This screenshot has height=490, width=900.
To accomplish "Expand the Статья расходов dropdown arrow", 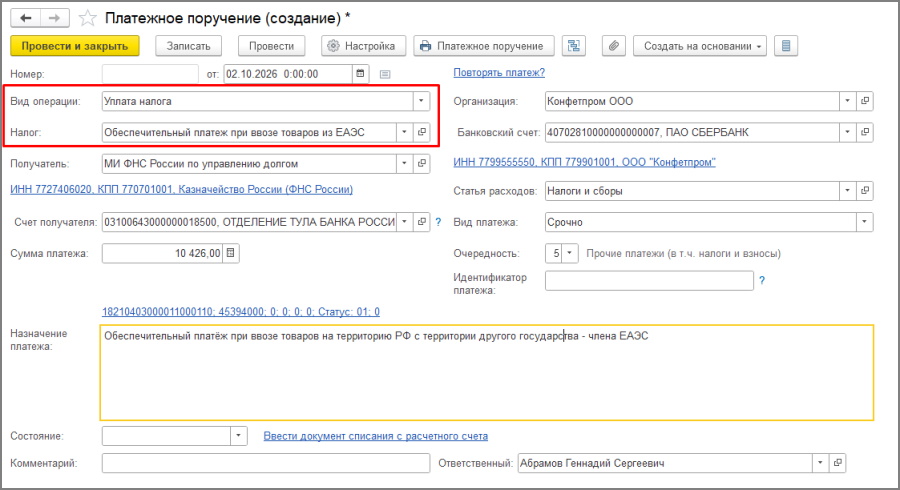I will point(847,190).
